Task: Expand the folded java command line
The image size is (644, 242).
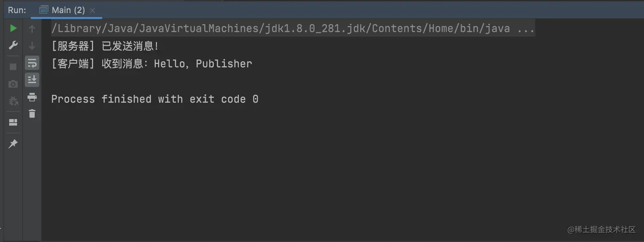Action: 525,29
